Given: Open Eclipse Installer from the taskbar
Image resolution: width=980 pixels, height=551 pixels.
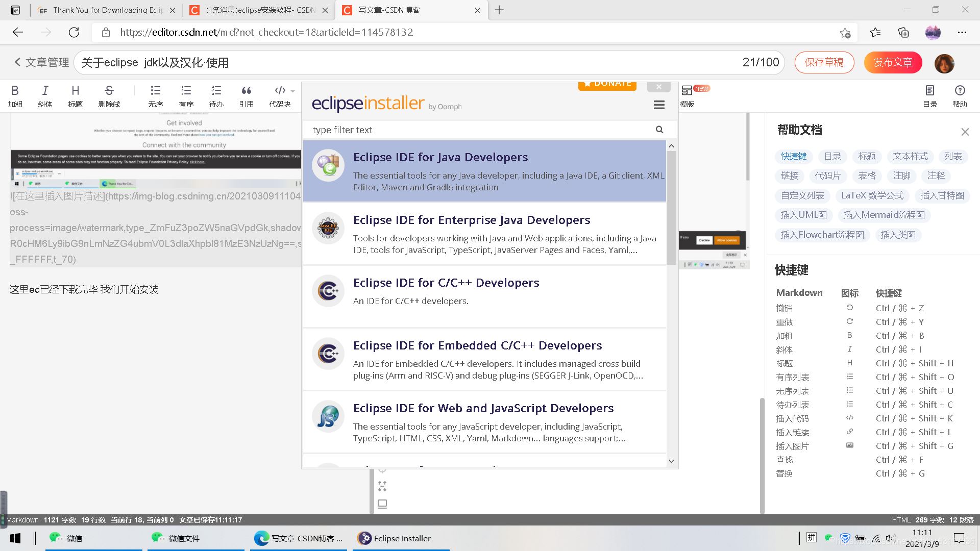Looking at the screenshot, I should tap(401, 538).
